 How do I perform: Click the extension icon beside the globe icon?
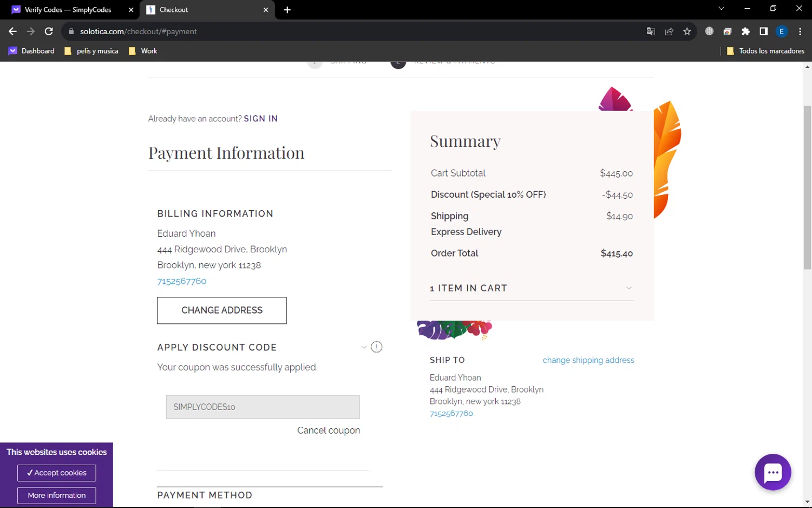728,31
